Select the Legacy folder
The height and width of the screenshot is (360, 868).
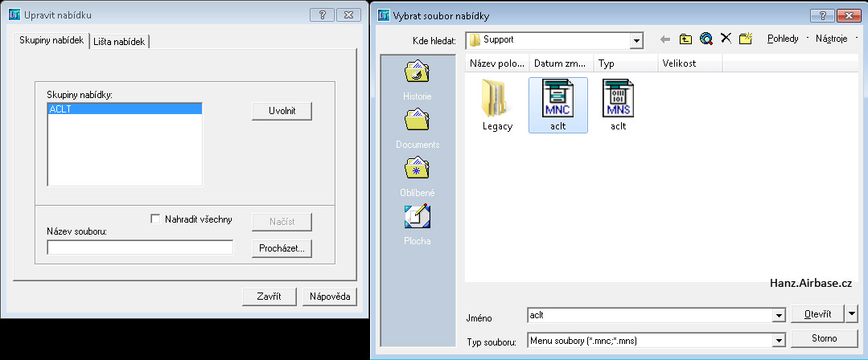click(x=497, y=105)
